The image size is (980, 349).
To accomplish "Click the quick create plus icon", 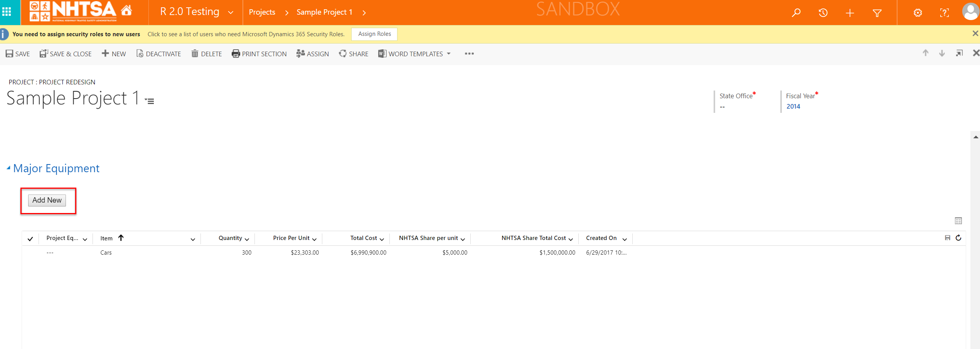I will [x=850, y=13].
